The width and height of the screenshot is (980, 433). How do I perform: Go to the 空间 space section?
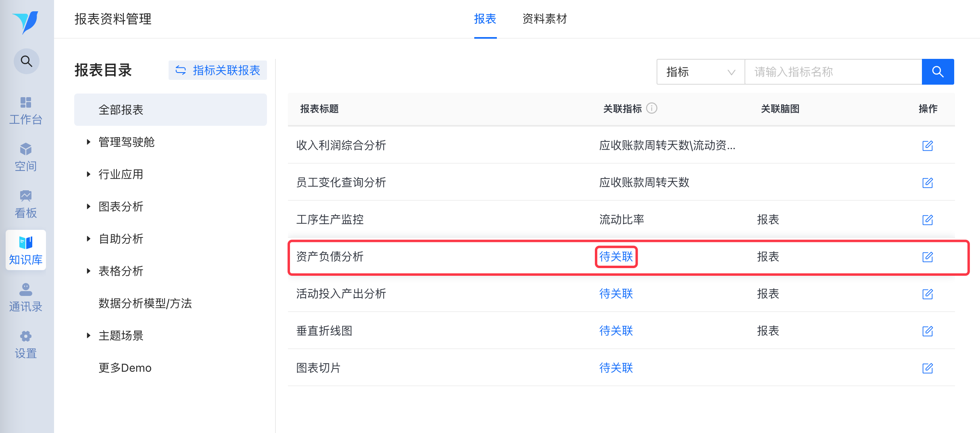click(x=26, y=157)
